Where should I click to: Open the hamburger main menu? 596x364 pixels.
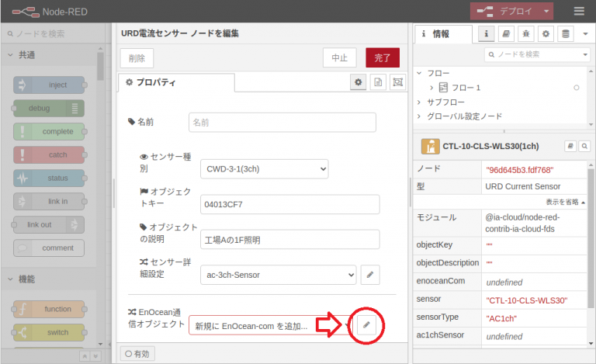click(x=579, y=11)
